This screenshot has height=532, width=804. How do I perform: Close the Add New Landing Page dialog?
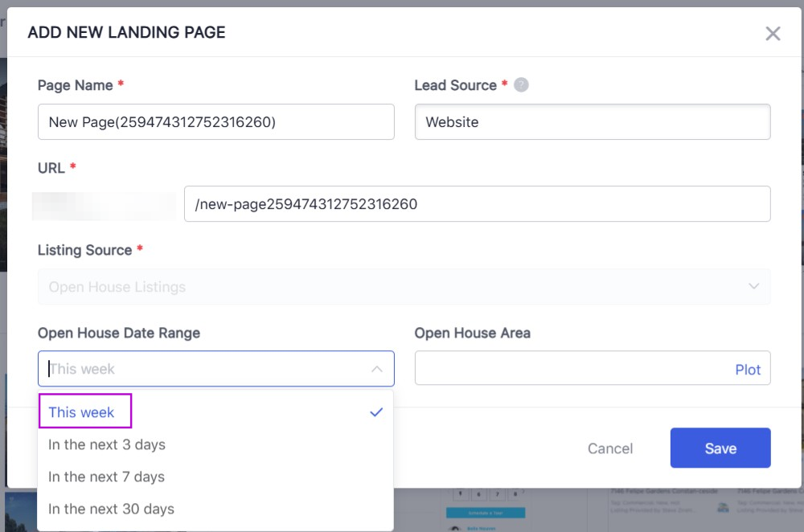click(773, 33)
